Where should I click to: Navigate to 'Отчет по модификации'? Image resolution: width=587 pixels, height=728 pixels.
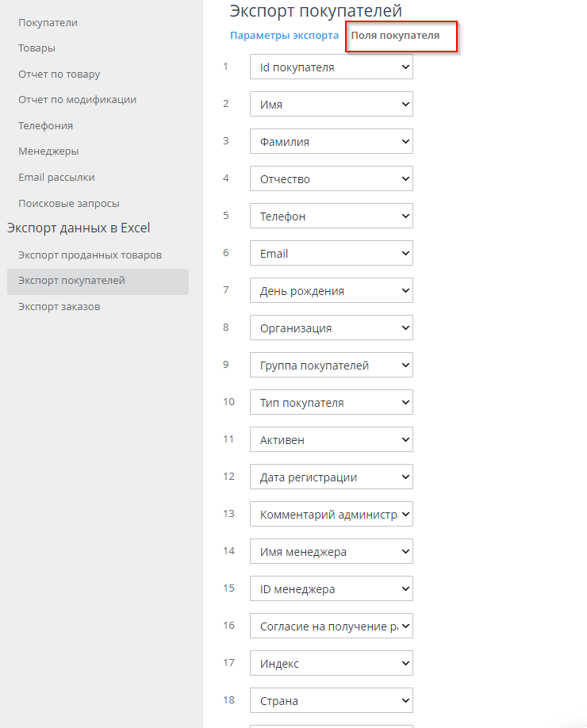[x=77, y=100]
